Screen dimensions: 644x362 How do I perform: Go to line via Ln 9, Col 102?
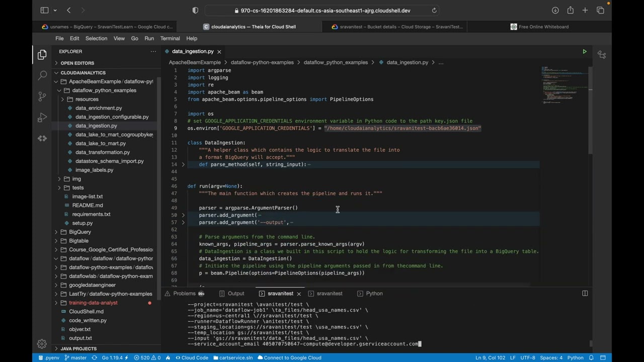490,357
